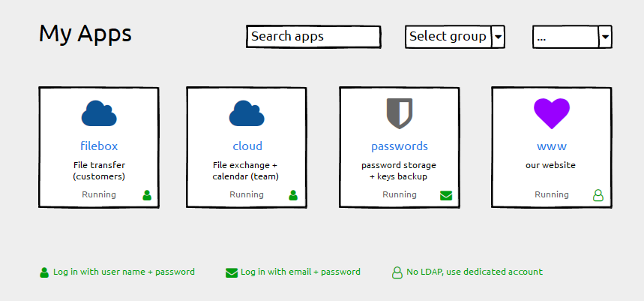Click the user login icon on filebox card
The image size is (644, 301).
click(147, 195)
